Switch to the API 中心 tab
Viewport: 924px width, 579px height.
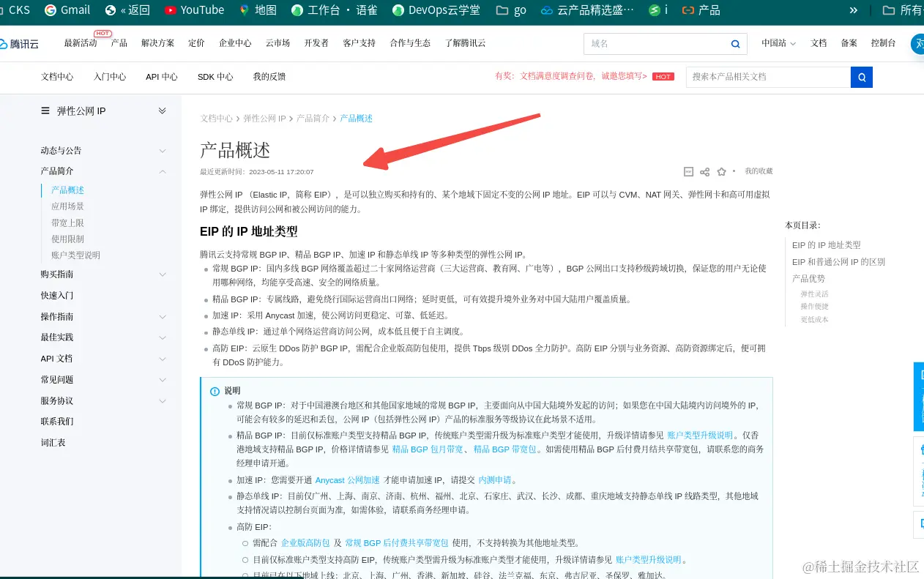pos(162,77)
